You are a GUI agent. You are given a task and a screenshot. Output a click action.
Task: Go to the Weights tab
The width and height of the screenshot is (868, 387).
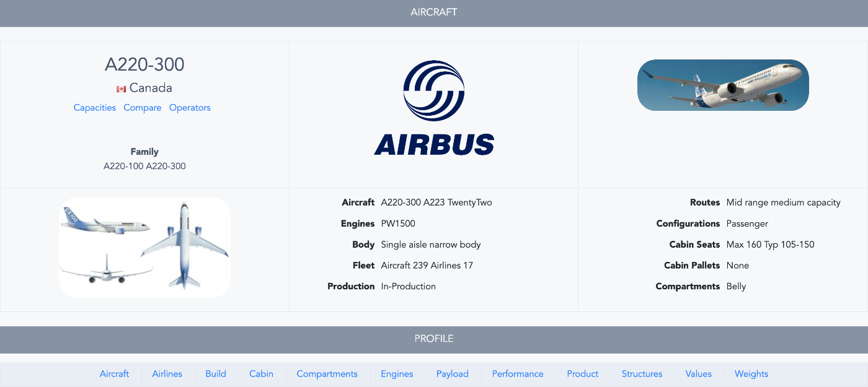pos(751,374)
